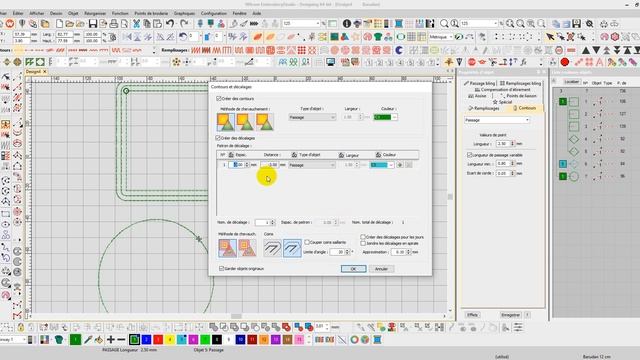Toggle 'Joindre les décalages en spirale' checkbox
Image resolution: width=640 pixels, height=360 pixels.
coord(362,243)
